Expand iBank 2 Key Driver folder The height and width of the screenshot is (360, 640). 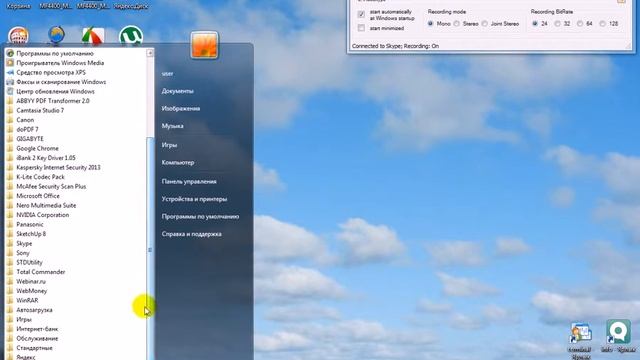coord(41,158)
